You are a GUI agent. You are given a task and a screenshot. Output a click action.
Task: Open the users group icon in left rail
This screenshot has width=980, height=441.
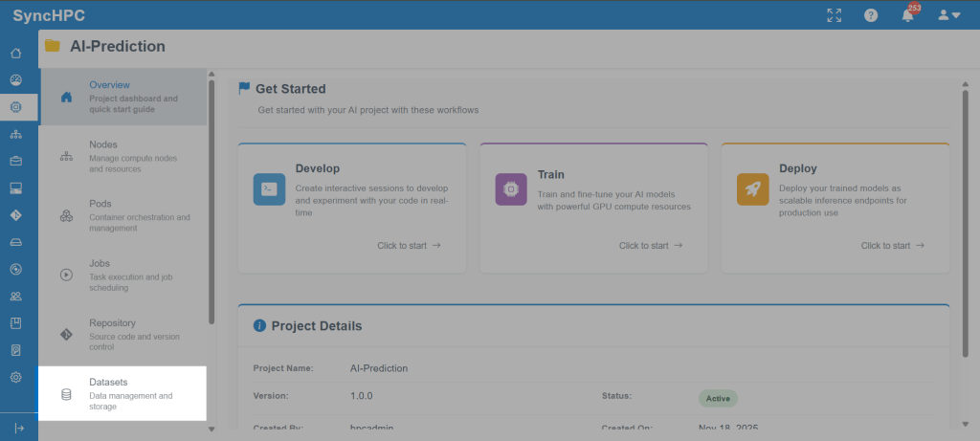[15, 297]
